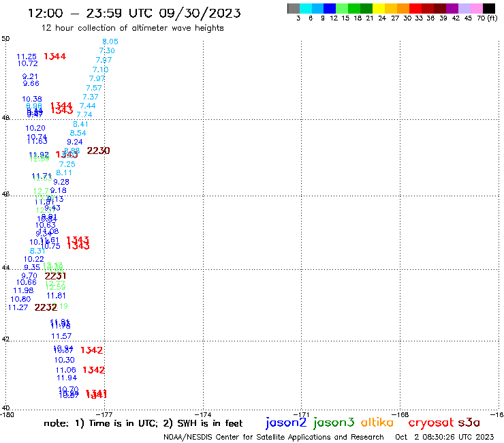Click the '24' legend label

382,18
